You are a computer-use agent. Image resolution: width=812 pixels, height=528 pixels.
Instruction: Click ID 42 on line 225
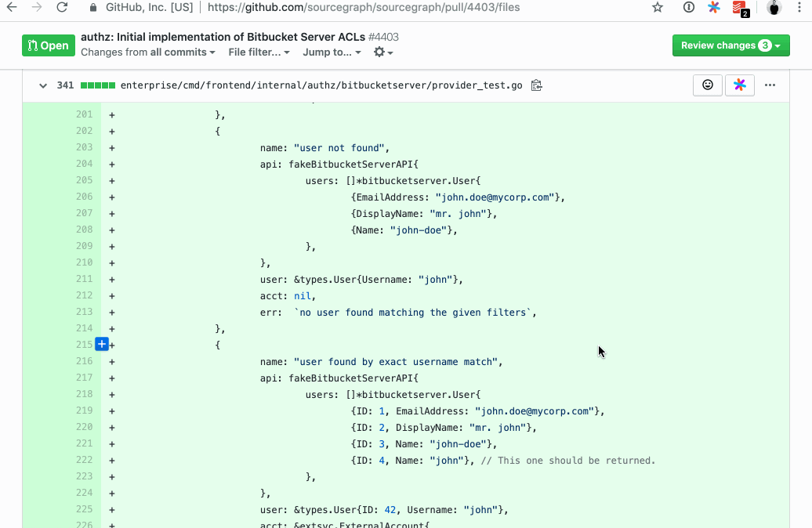[390, 510]
